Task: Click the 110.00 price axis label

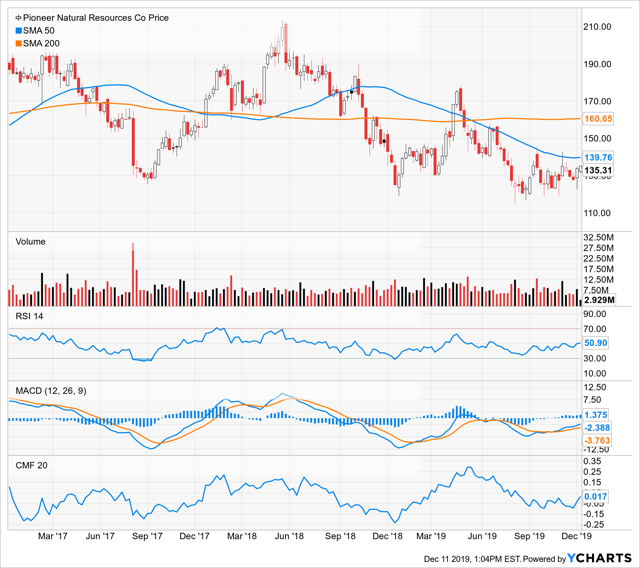Action: tap(598, 213)
